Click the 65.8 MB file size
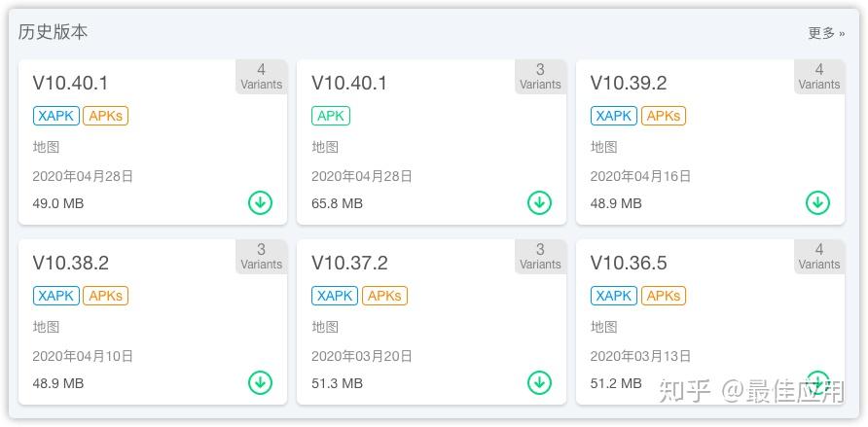Screen dimensions: 868x427 337,203
